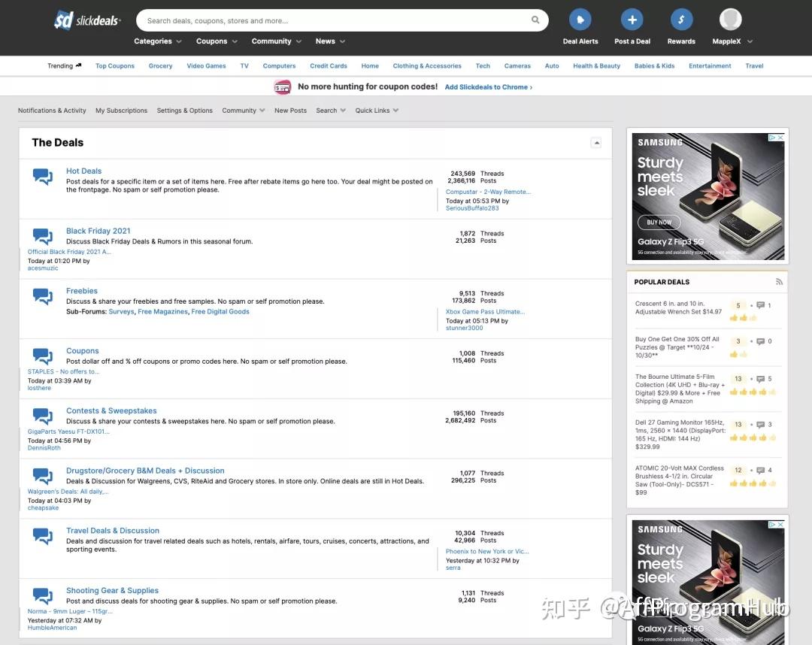The height and width of the screenshot is (645, 812).
Task: Open the Free Magazines sub-forum
Action: pyautogui.click(x=162, y=312)
